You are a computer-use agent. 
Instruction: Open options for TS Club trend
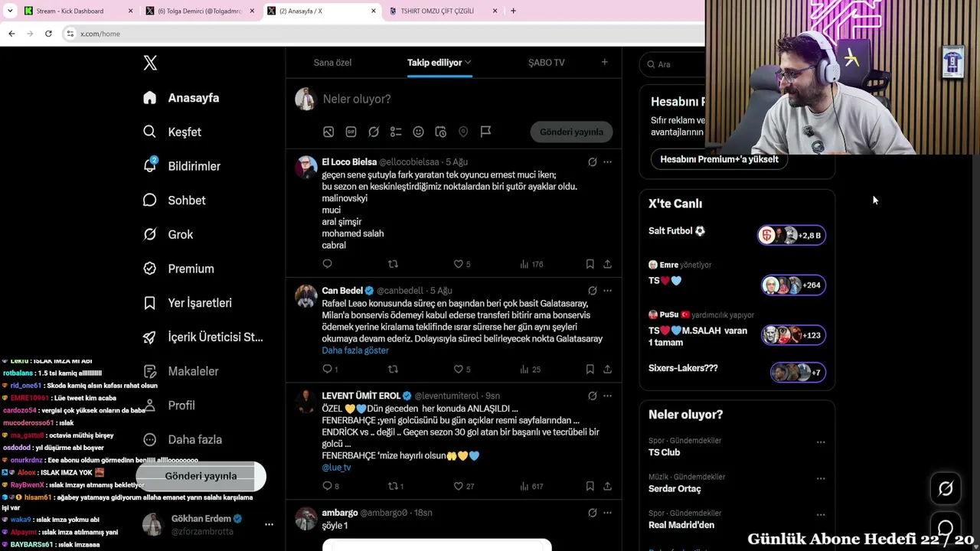pyautogui.click(x=821, y=442)
